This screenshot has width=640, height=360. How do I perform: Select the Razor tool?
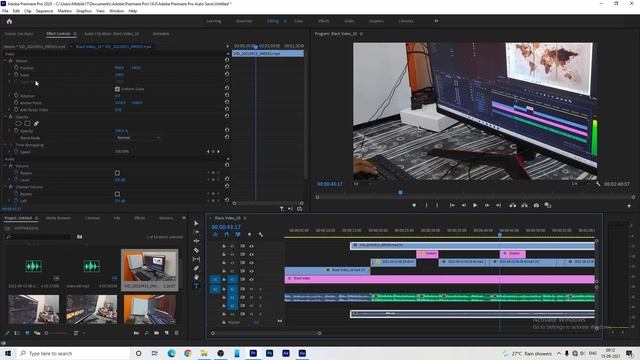[196, 250]
